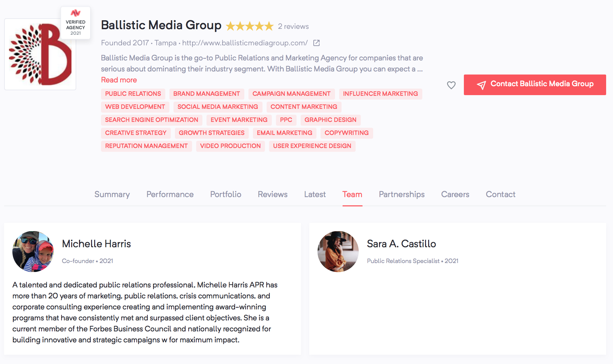This screenshot has width=613, height=364.
Task: Select the Campaign Management tag
Action: pos(291,94)
